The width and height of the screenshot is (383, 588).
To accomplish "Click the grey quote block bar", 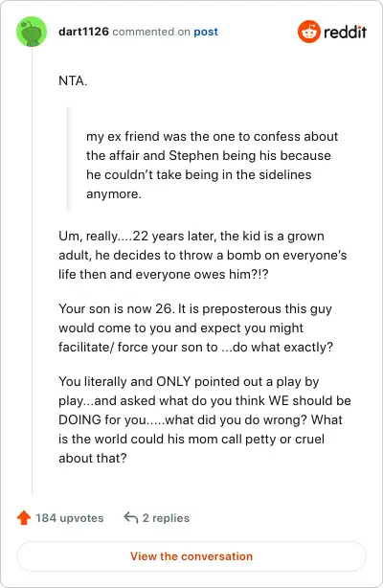I will pyautogui.click(x=69, y=160).
